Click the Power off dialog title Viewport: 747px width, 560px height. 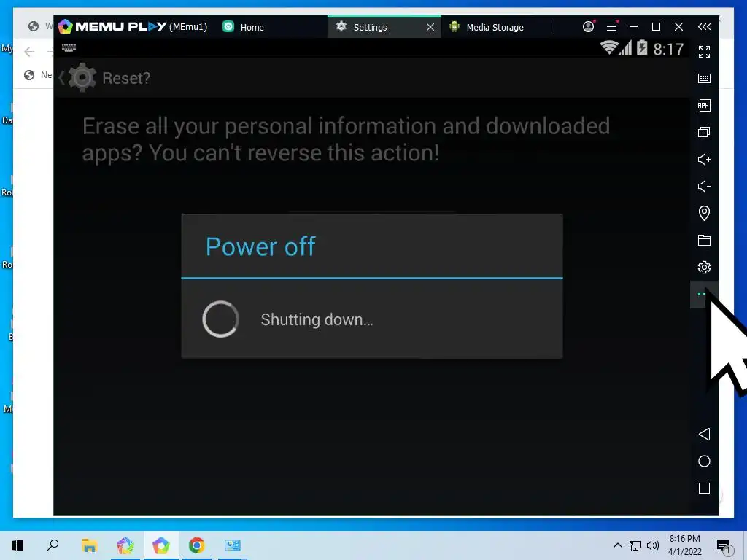pos(260,246)
